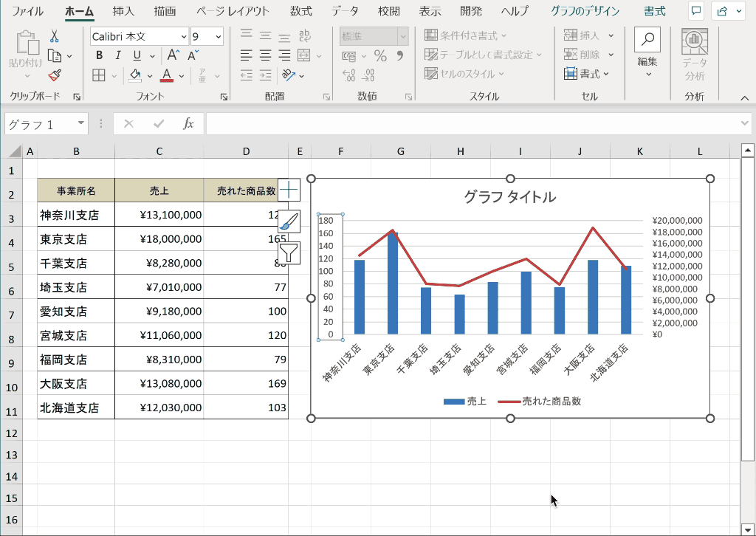Click the increase font size icon
756x536 pixels.
click(x=173, y=55)
